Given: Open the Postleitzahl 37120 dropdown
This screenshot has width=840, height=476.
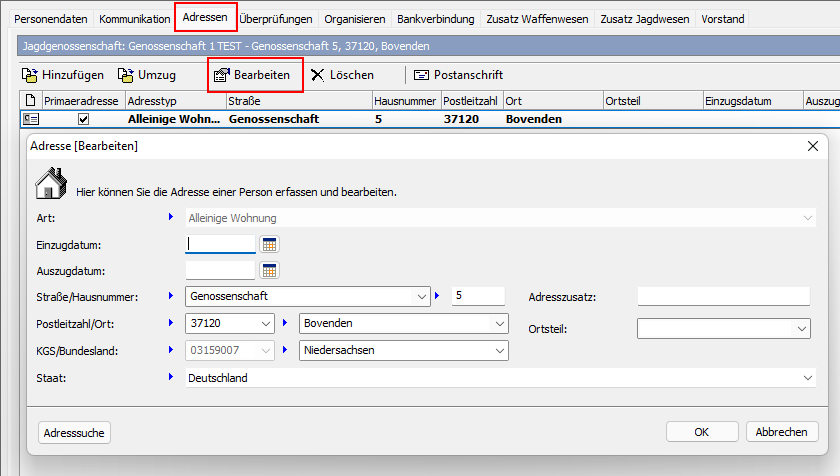Looking at the screenshot, I should click(x=265, y=324).
